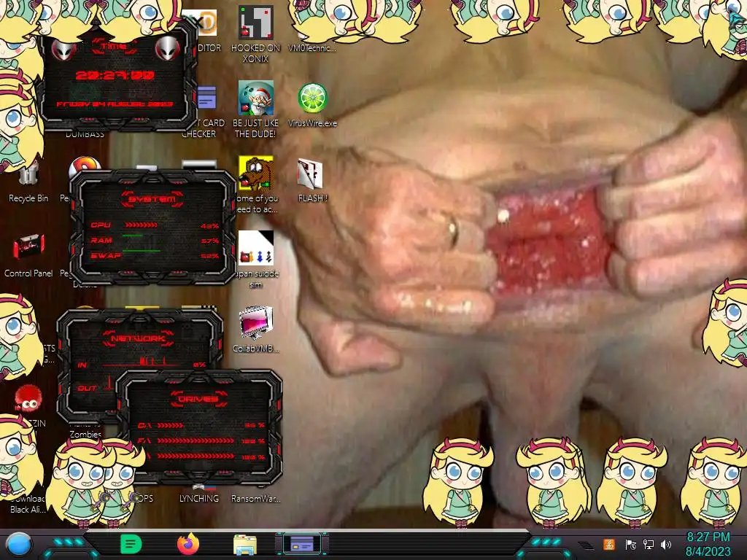Launch Firefox from the taskbar

click(x=188, y=544)
